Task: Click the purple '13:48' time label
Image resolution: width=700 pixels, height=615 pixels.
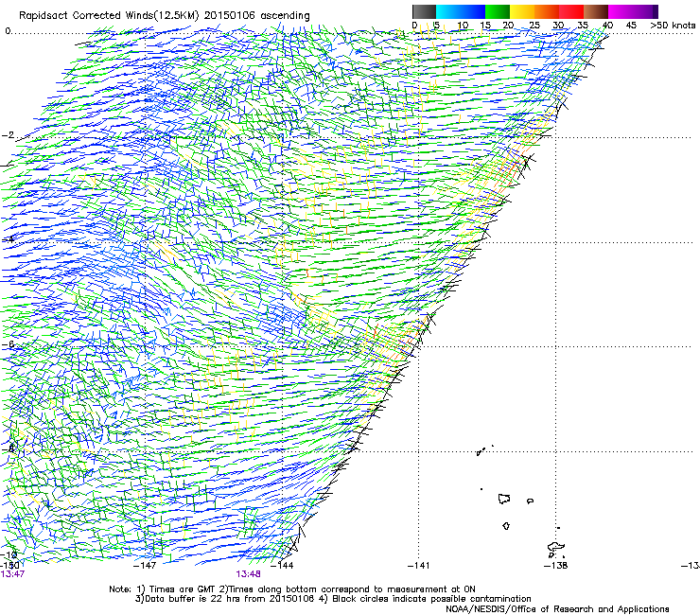Action: pos(248,574)
